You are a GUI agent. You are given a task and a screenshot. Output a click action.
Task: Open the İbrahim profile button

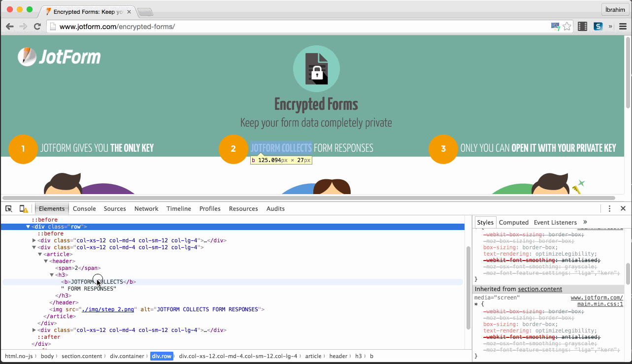pos(615,9)
